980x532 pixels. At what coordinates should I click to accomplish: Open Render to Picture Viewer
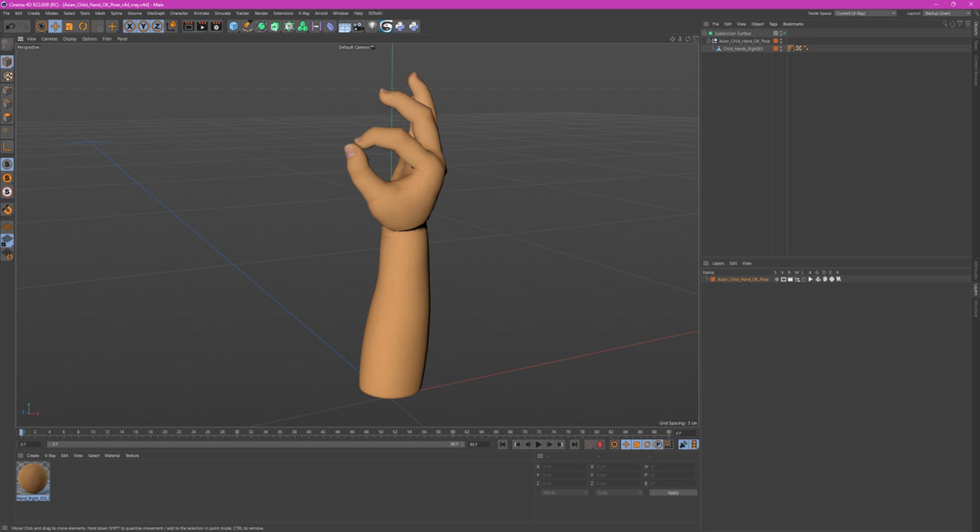pos(202,27)
